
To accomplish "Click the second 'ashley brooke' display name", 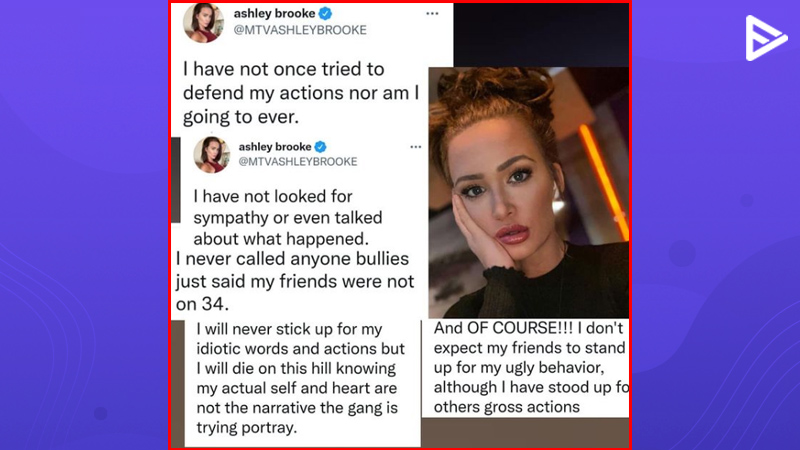I will pos(275,147).
